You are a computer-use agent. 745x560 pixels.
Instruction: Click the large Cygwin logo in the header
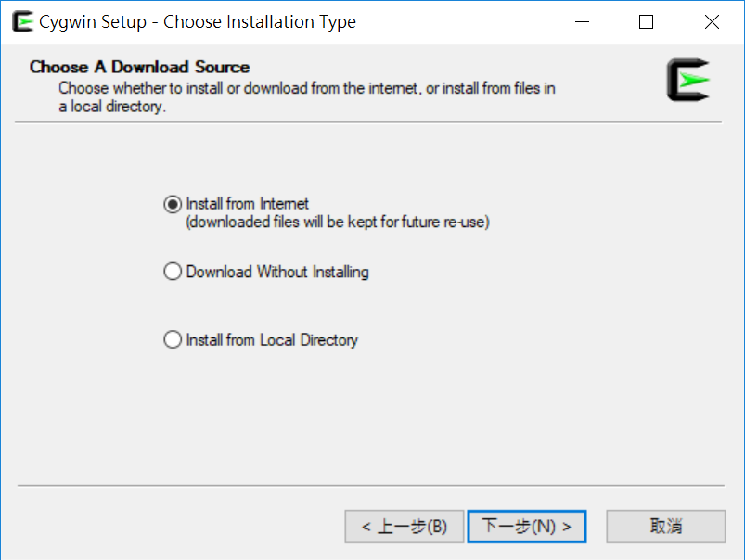coord(687,81)
